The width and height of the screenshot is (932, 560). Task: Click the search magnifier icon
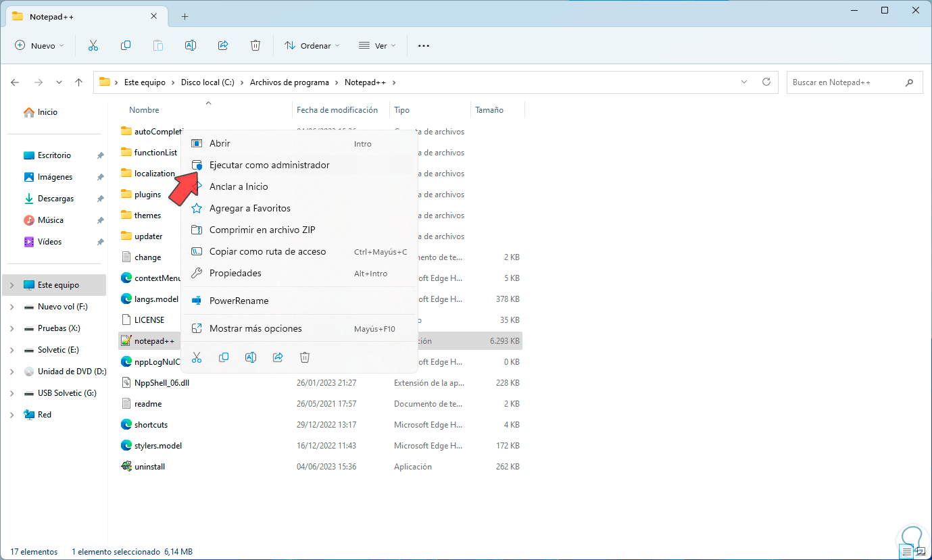pyautogui.click(x=909, y=82)
